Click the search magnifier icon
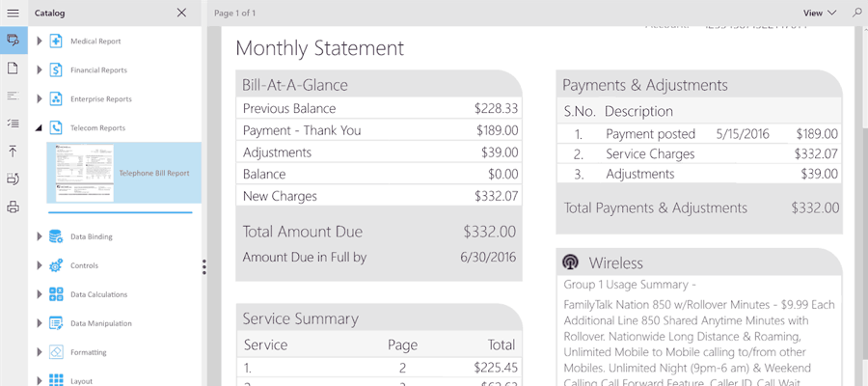The image size is (868, 386). tap(856, 13)
